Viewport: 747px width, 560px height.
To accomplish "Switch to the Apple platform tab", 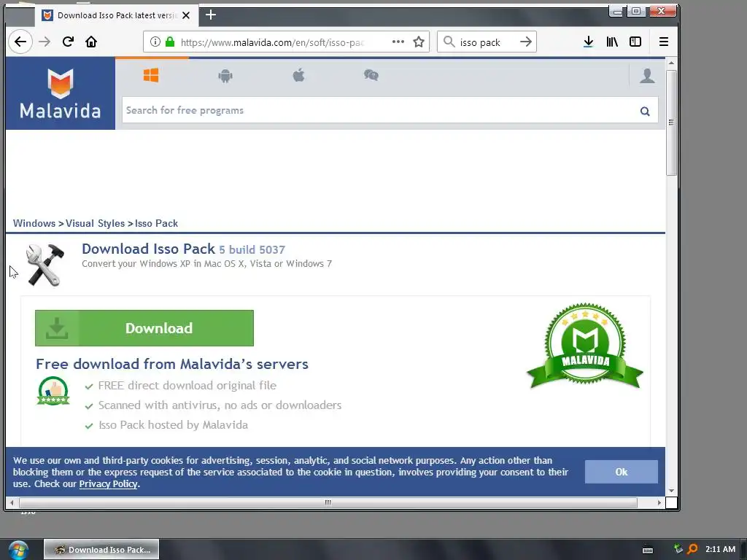I will (298, 75).
